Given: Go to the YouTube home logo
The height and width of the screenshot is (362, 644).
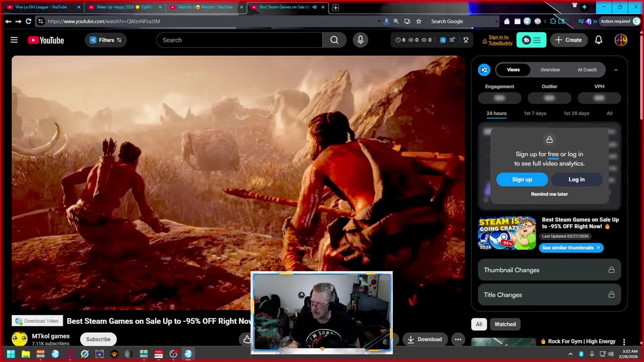Looking at the screenshot, I should click(46, 40).
